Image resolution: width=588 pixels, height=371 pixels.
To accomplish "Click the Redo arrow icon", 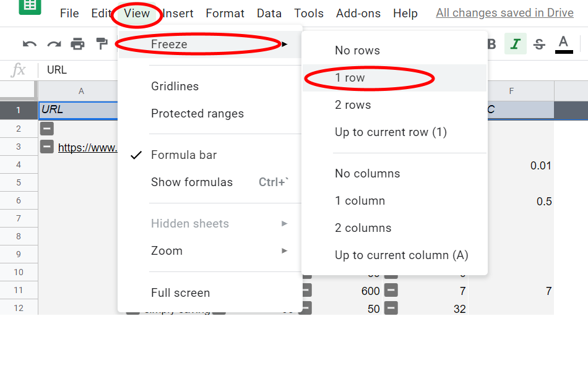I will [x=54, y=45].
